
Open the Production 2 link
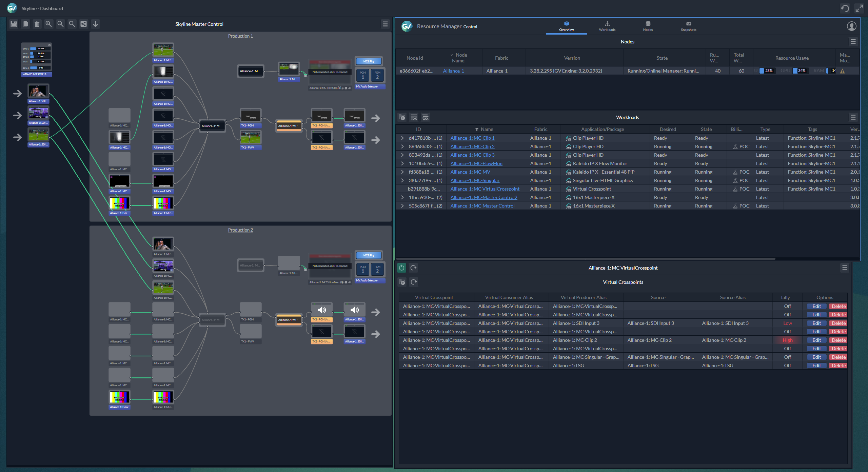point(240,230)
